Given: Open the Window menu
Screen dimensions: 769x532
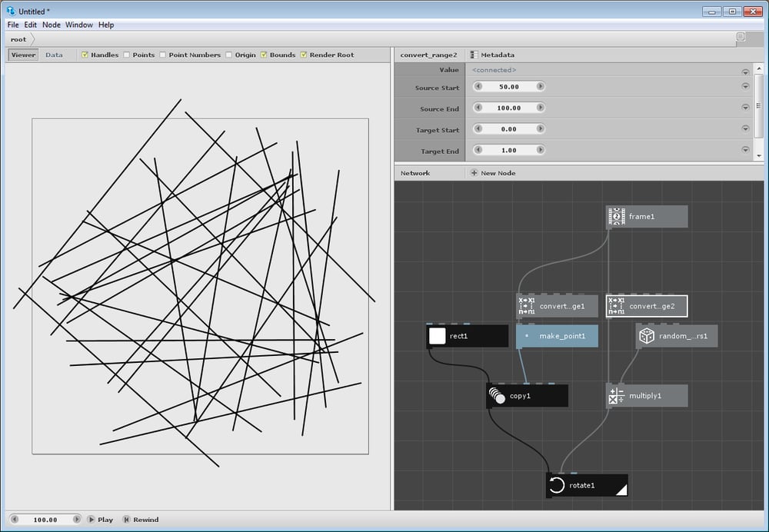Looking at the screenshot, I should [79, 25].
